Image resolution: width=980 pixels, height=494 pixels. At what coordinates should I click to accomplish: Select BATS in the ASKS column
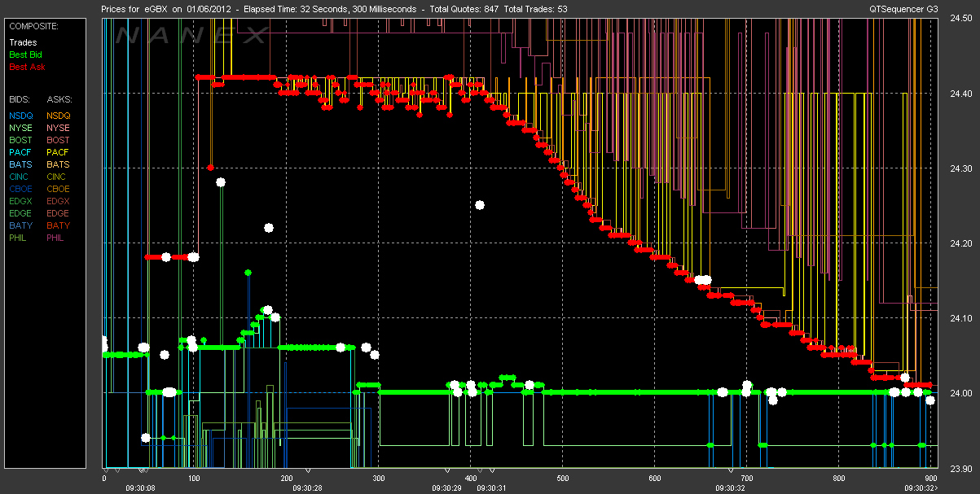pyautogui.click(x=59, y=164)
